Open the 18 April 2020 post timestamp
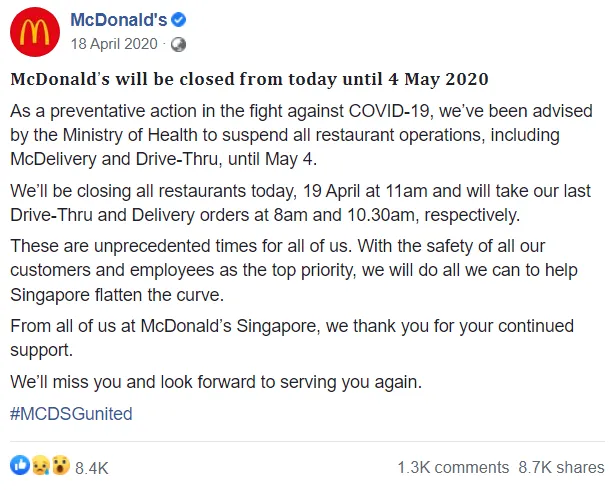The height and width of the screenshot is (490, 614). tap(115, 44)
